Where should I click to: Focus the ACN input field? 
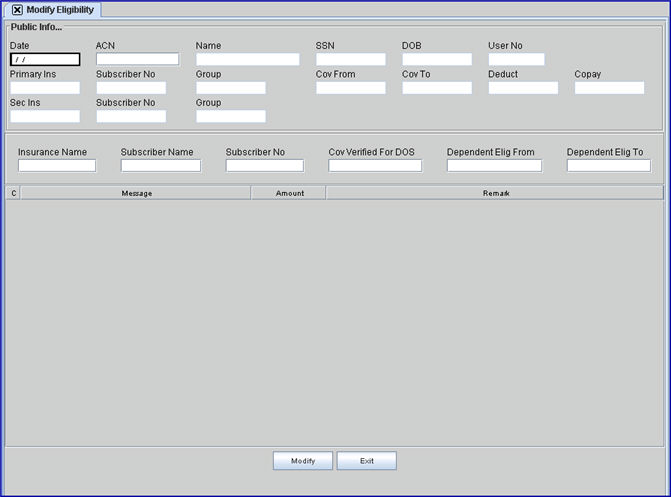[137, 59]
